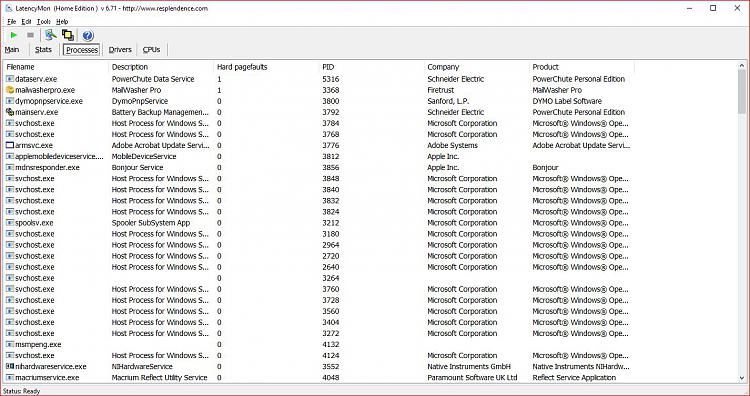Select the mailwasherpro.exe filename
Viewport: 750px width, 396px height.
click(45, 90)
